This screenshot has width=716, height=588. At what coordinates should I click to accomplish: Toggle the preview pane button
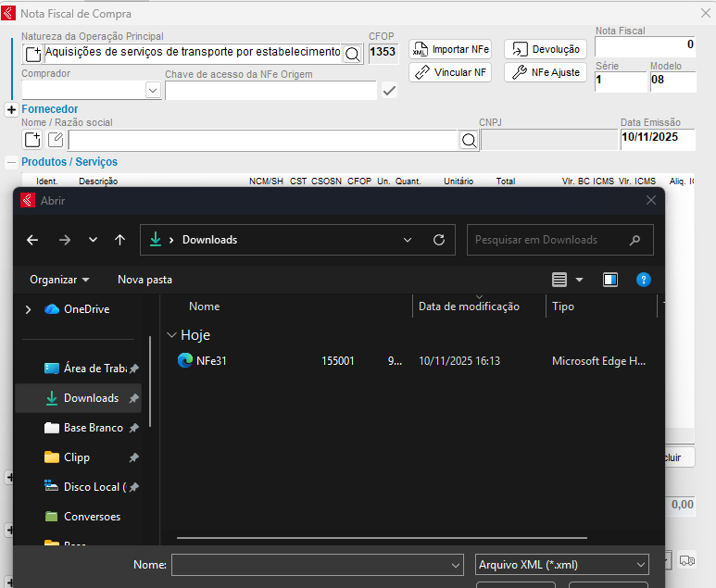click(610, 280)
